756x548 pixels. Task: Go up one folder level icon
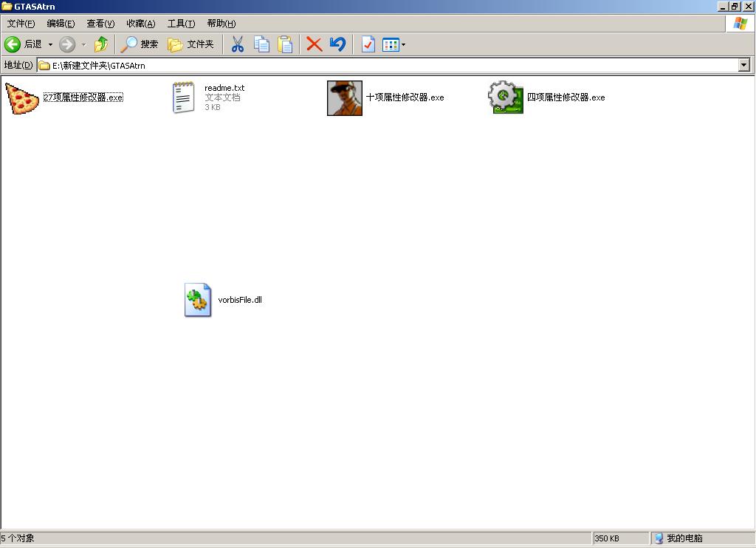pyautogui.click(x=101, y=44)
